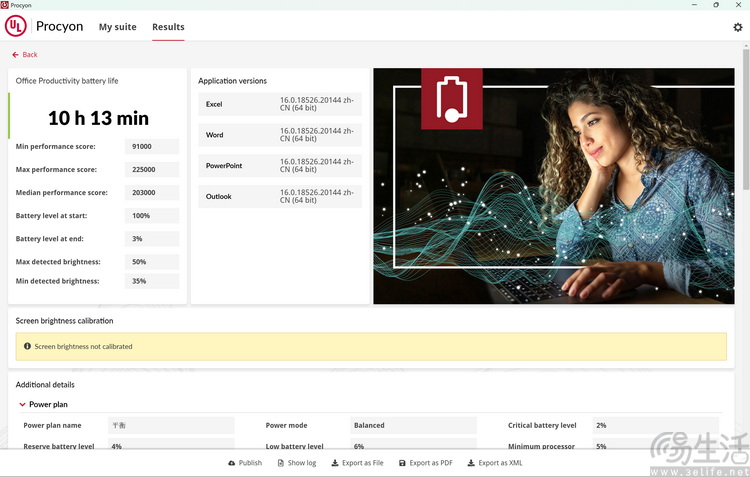Click the Export as PDF icon
Viewport: 750px width, 477px height.
(x=402, y=463)
